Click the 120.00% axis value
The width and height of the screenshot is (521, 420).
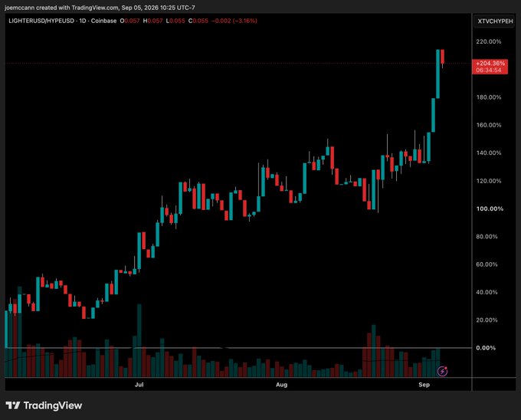pyautogui.click(x=489, y=181)
